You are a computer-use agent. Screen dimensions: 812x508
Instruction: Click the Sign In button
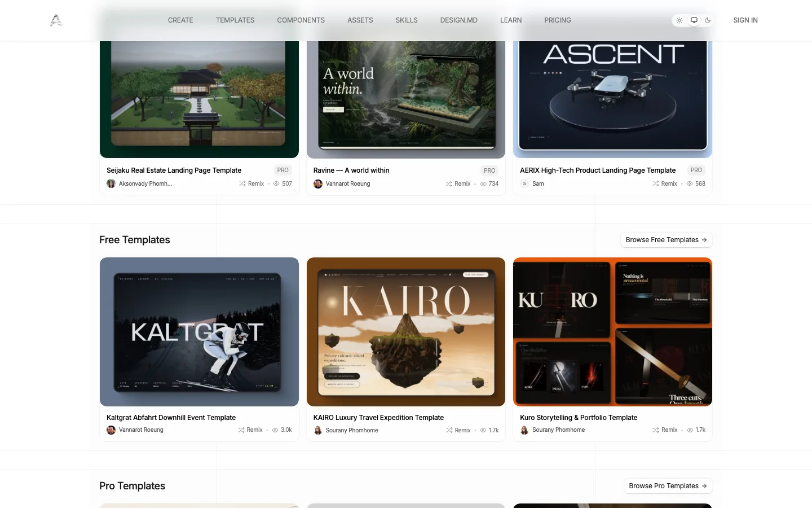coord(745,20)
